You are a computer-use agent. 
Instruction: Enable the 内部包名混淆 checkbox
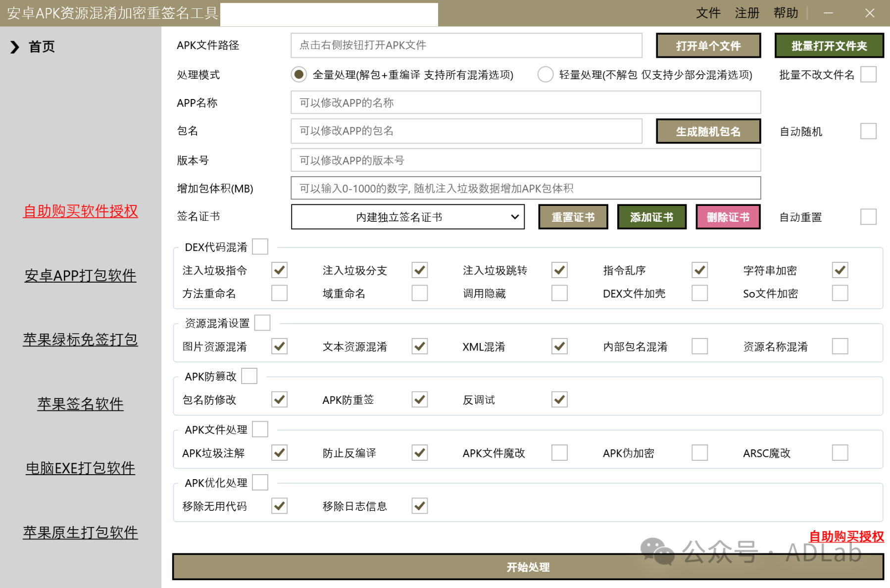click(699, 346)
